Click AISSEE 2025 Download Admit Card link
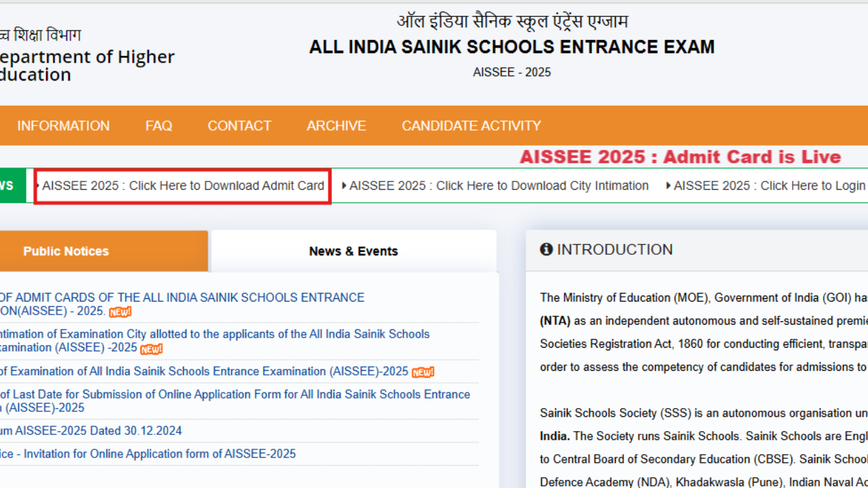 click(183, 185)
